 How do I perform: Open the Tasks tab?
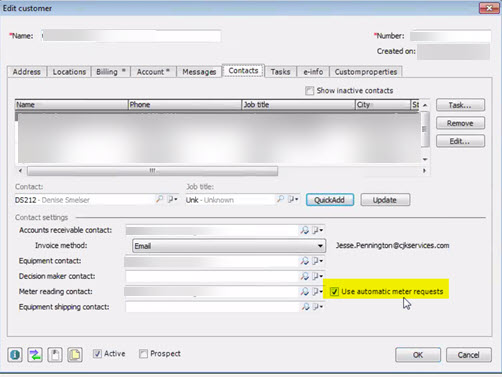[x=280, y=72]
